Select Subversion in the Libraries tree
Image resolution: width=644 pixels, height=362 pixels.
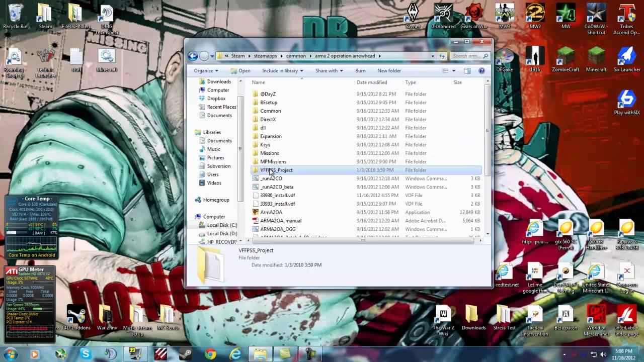(x=219, y=166)
